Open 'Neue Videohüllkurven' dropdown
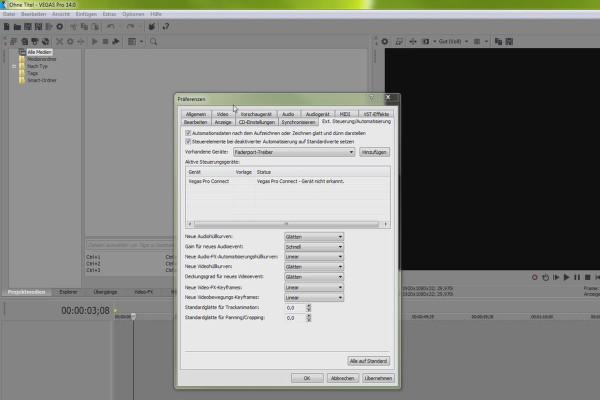 point(314,266)
